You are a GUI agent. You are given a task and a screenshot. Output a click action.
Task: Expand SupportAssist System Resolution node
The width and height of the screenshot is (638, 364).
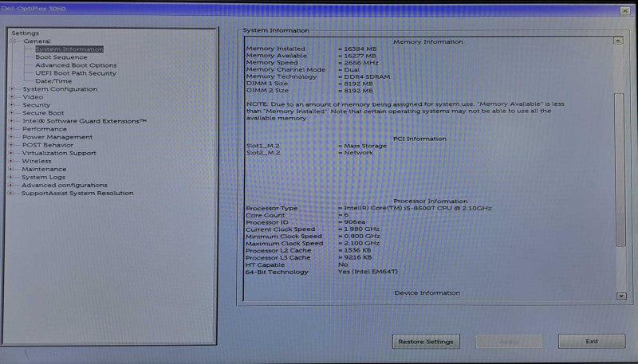coord(11,193)
